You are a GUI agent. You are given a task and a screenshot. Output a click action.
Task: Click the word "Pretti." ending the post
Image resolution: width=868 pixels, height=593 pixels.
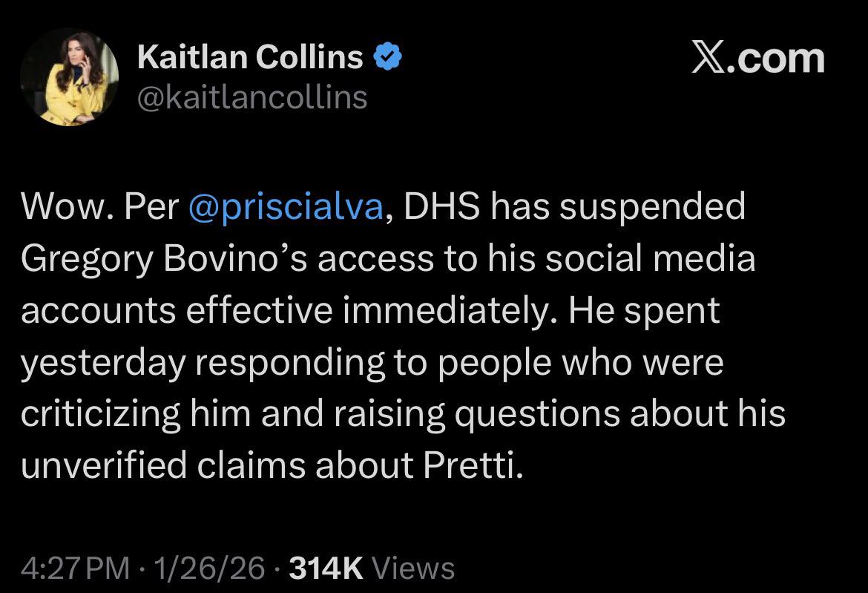(x=474, y=465)
